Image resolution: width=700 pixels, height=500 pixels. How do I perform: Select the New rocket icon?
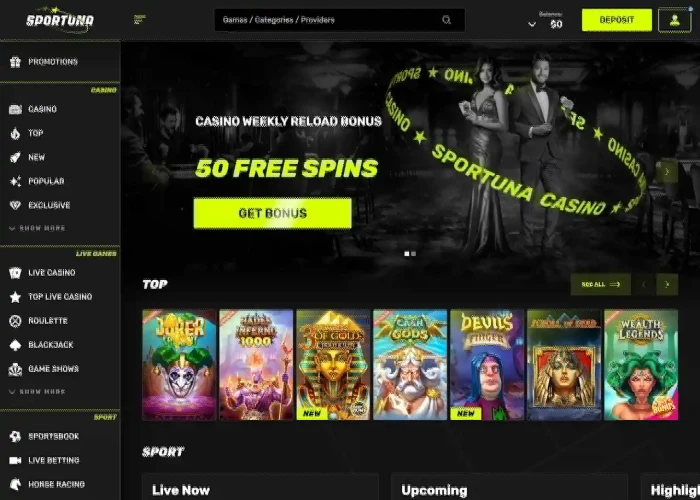pos(15,157)
